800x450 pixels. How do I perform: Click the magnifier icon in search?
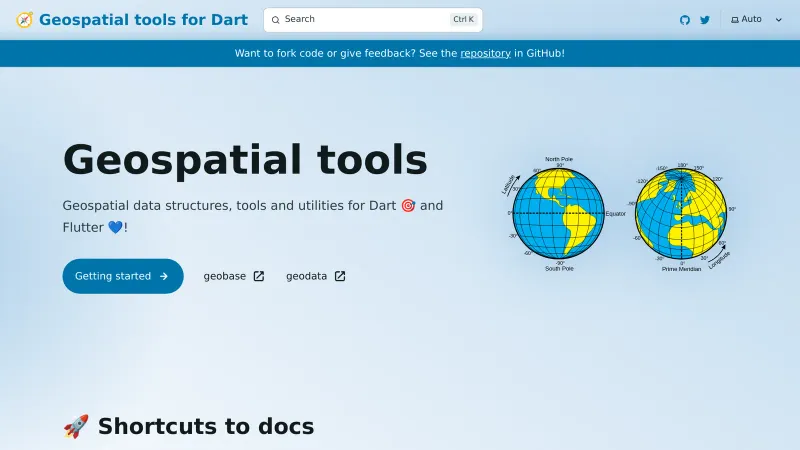tap(276, 19)
